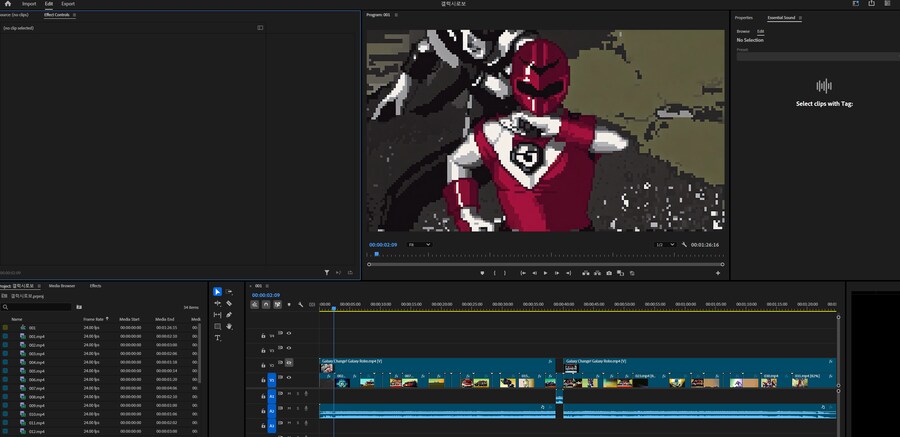Sort the project list by Frame Rate column
Viewport: 900px width, 437px height.
point(95,319)
